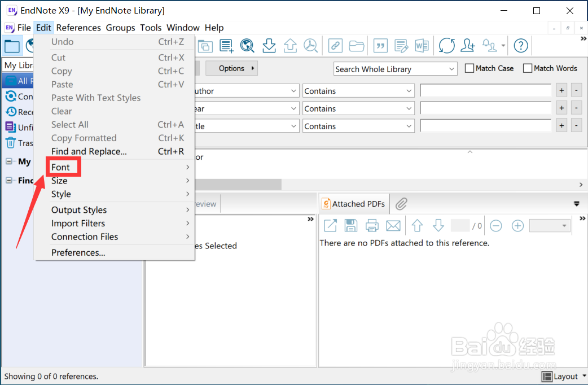The width and height of the screenshot is (588, 385).
Task: Click the Import down-arrow toolbar icon
Action: pyautogui.click(x=269, y=46)
